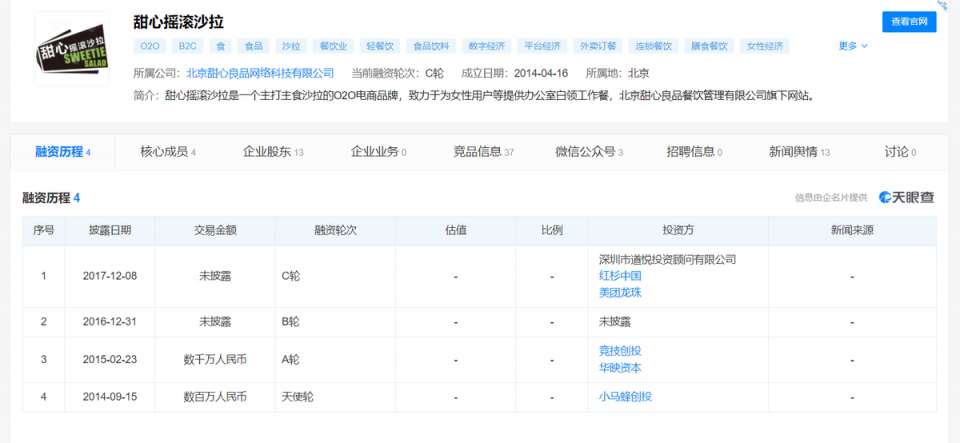Click the 查看官网 button
Screen dimensions: 960x443
[x=908, y=22]
